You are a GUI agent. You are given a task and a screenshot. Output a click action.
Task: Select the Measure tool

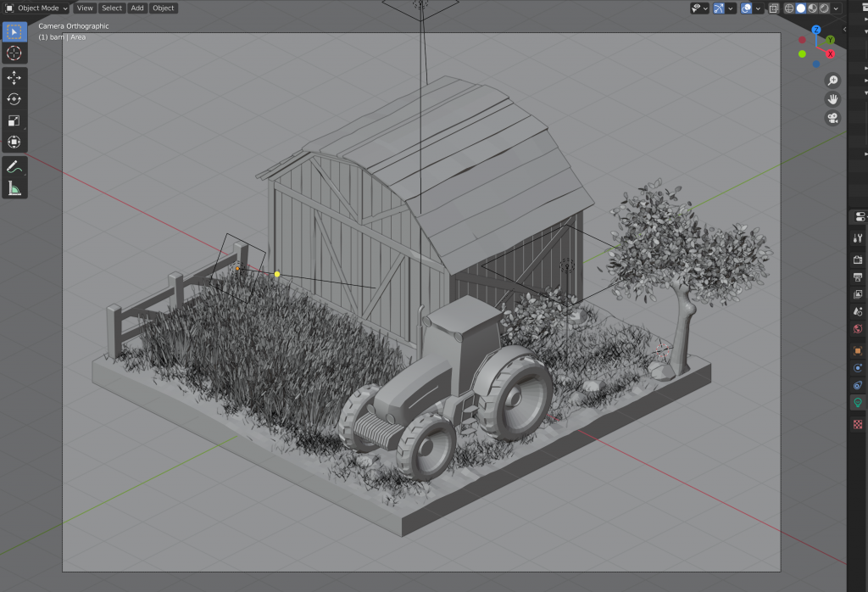(x=14, y=188)
